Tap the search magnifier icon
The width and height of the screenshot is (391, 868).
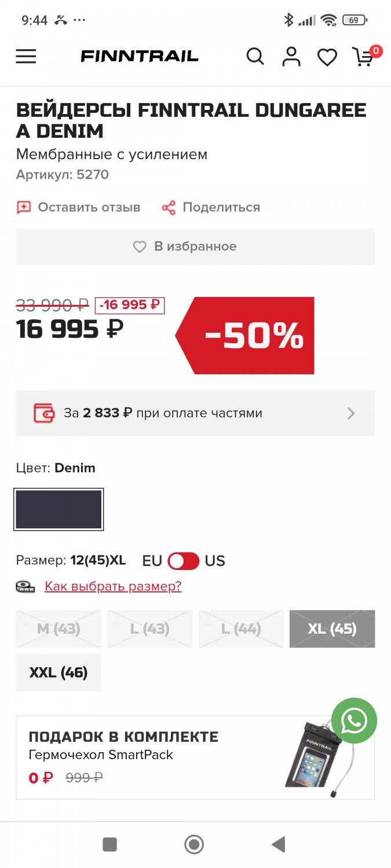pyautogui.click(x=255, y=56)
